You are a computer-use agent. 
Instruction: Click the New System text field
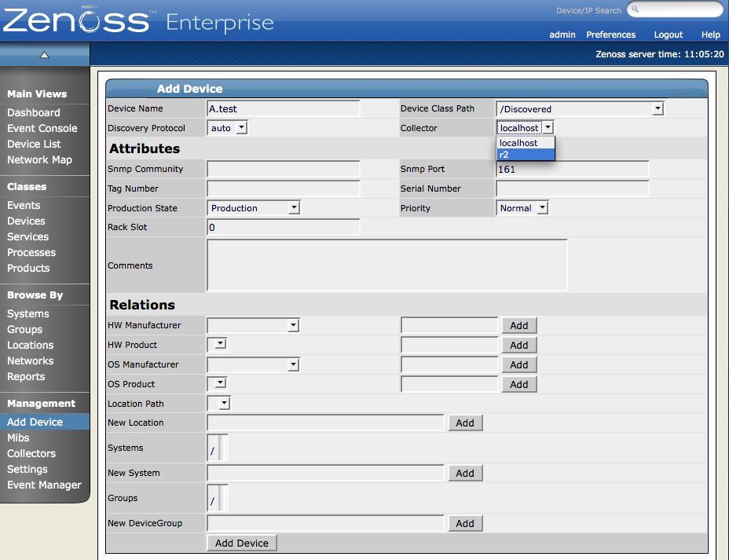pos(325,473)
